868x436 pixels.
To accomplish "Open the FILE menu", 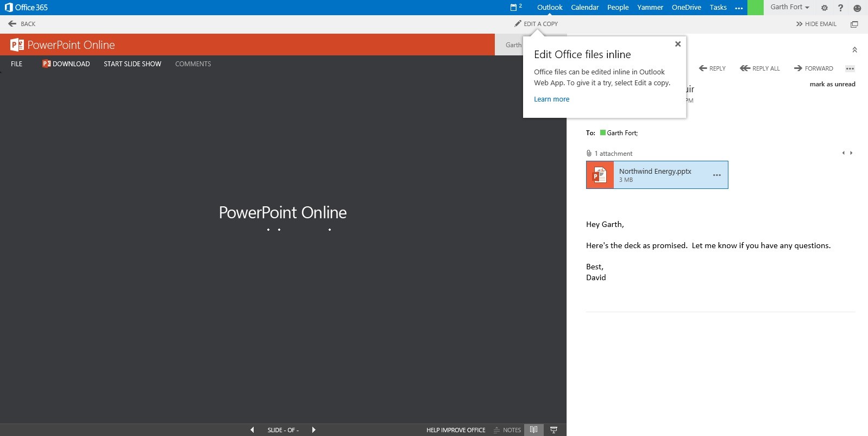I will point(17,64).
